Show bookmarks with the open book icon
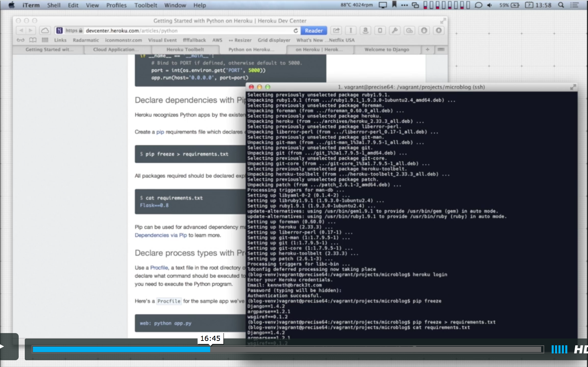Screen dimensions: 588x367 coord(33,40)
